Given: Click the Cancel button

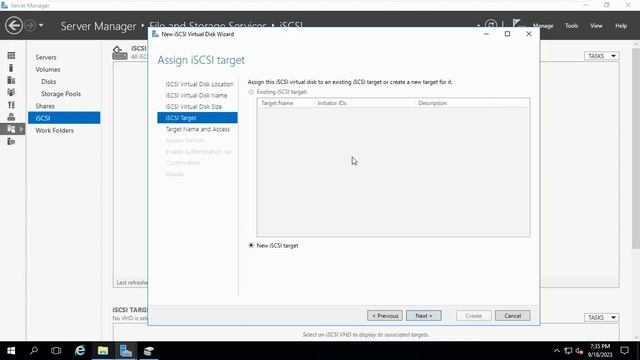Looking at the screenshot, I should click(513, 316).
